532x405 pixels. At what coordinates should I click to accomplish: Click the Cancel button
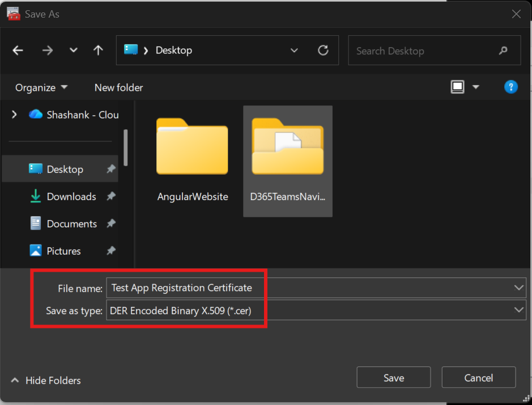(478, 377)
